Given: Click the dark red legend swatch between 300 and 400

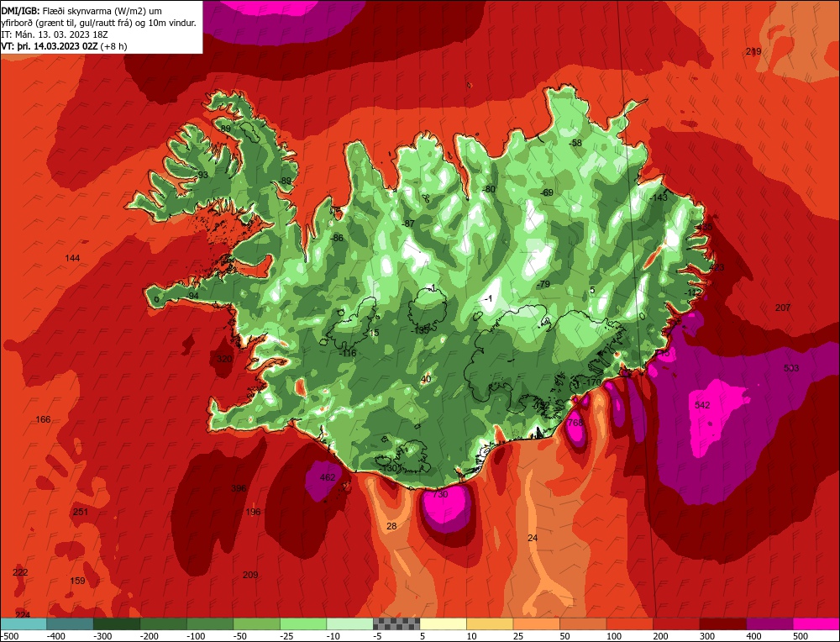Looking at the screenshot, I should point(723,624).
